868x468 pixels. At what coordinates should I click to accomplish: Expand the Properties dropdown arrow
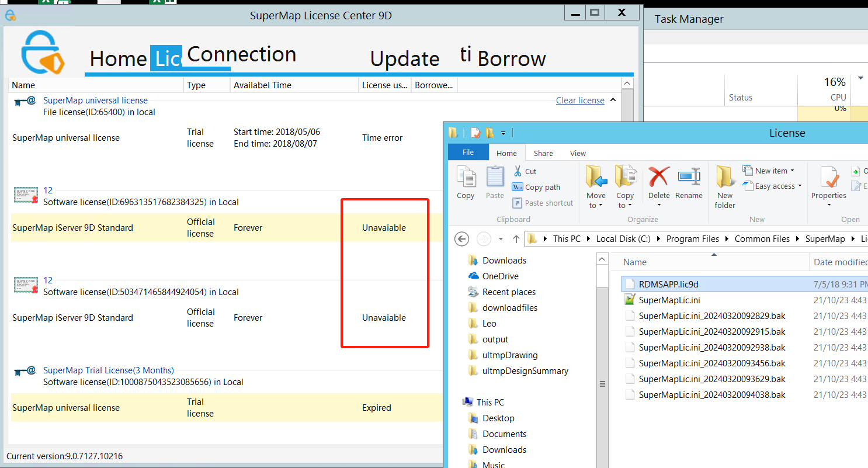(829, 204)
